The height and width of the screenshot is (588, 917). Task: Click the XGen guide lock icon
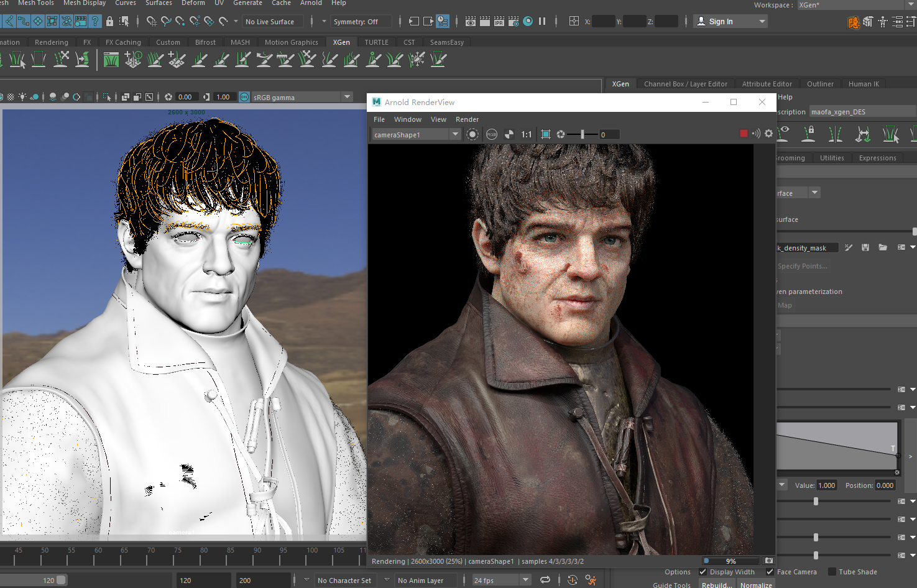click(809, 134)
